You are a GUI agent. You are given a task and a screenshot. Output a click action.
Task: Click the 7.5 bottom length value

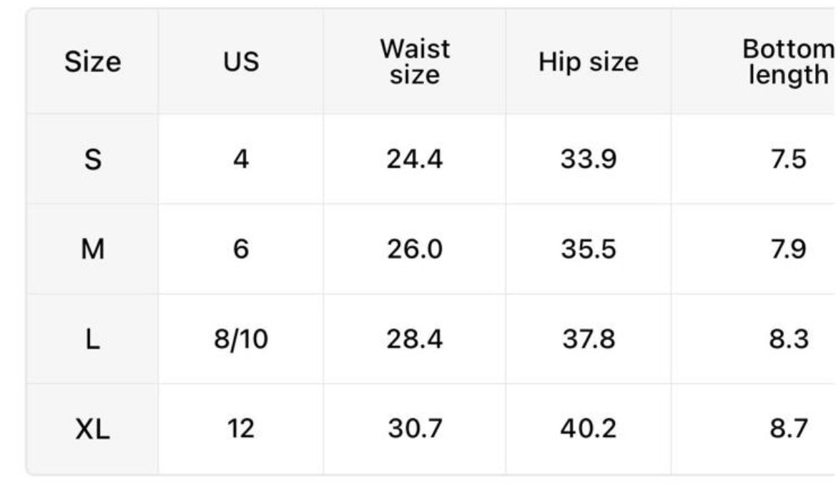point(788,159)
